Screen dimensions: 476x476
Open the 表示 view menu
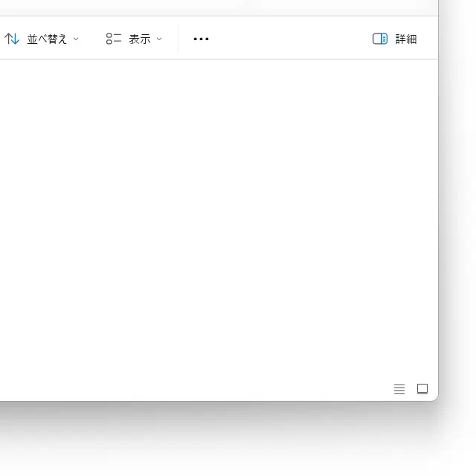click(x=134, y=39)
